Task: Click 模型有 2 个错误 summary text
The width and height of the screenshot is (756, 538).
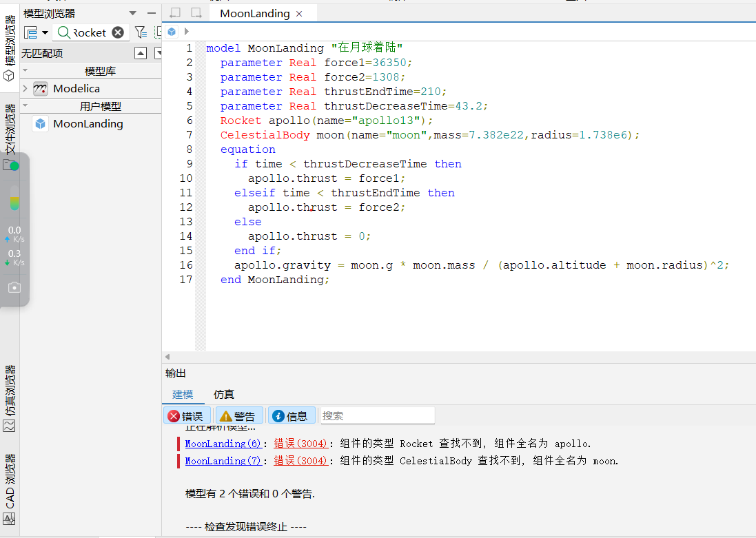Action: pos(249,494)
